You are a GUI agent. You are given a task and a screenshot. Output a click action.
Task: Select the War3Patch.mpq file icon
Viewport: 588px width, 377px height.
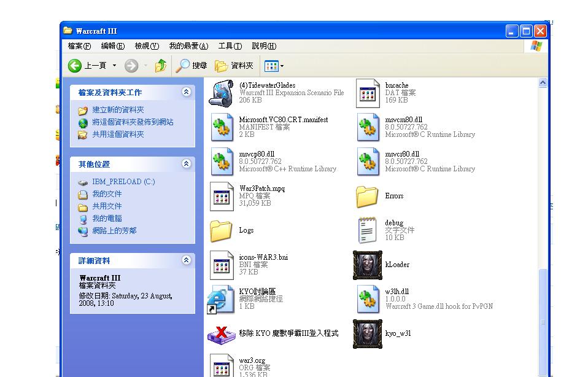pos(222,196)
